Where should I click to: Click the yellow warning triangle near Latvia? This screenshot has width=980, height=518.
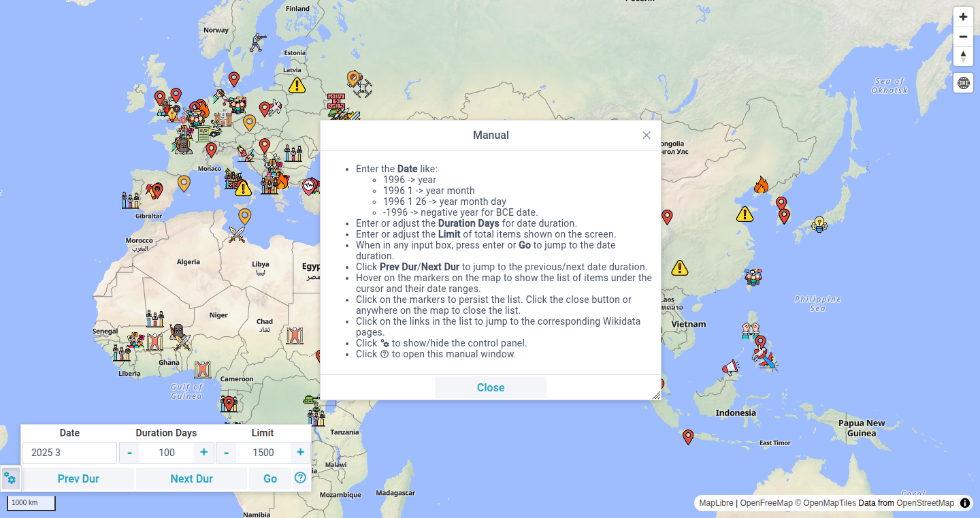coord(297,85)
